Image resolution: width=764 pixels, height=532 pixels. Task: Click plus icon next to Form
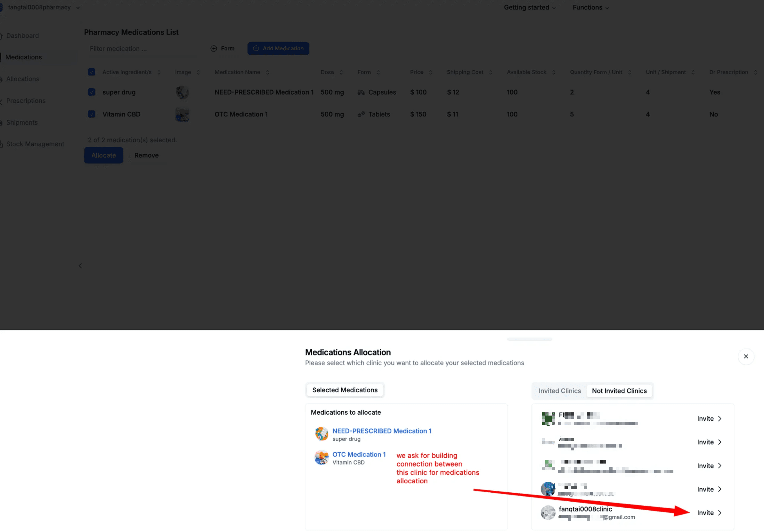214,49
